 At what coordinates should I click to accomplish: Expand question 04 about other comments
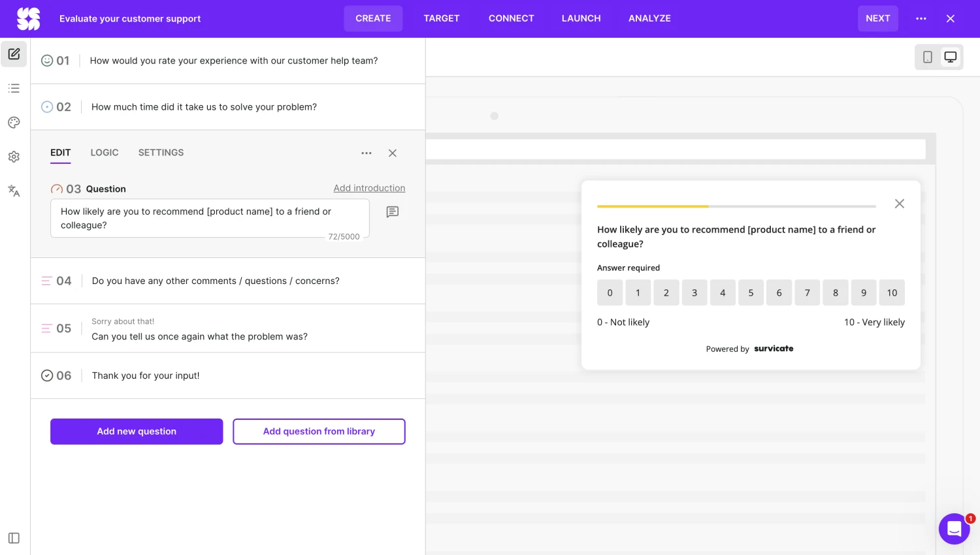click(x=216, y=281)
